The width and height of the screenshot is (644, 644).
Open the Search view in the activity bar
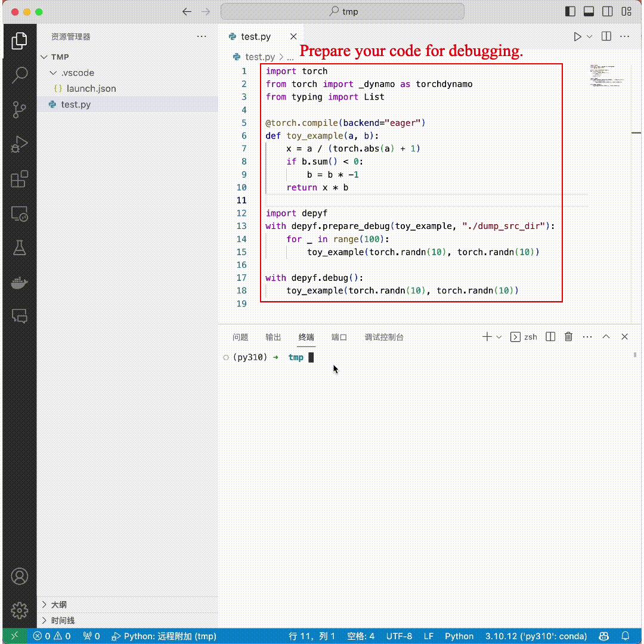[x=20, y=76]
